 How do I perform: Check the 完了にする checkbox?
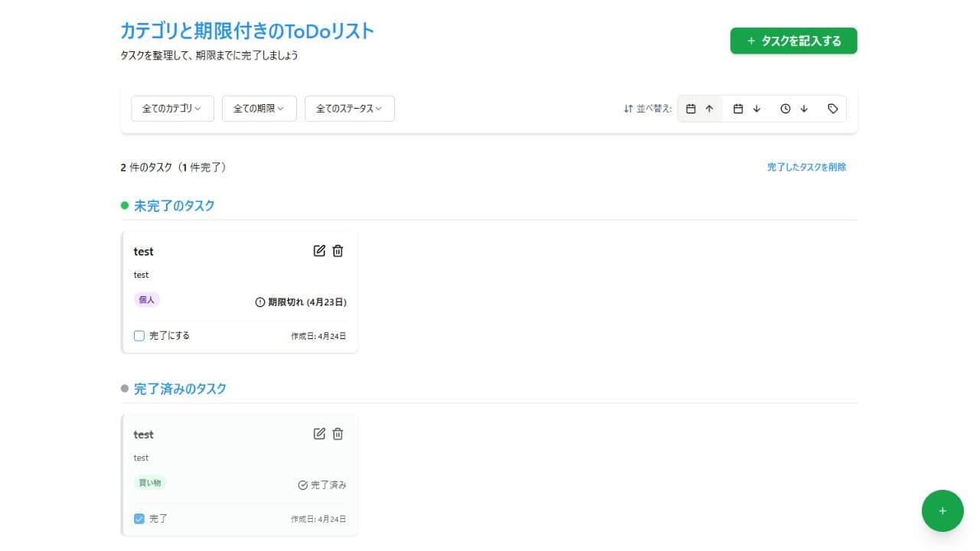pos(139,336)
